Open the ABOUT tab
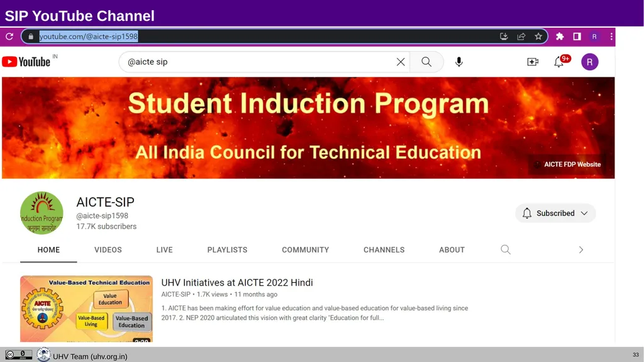Image resolution: width=644 pixels, height=362 pixels. click(452, 250)
